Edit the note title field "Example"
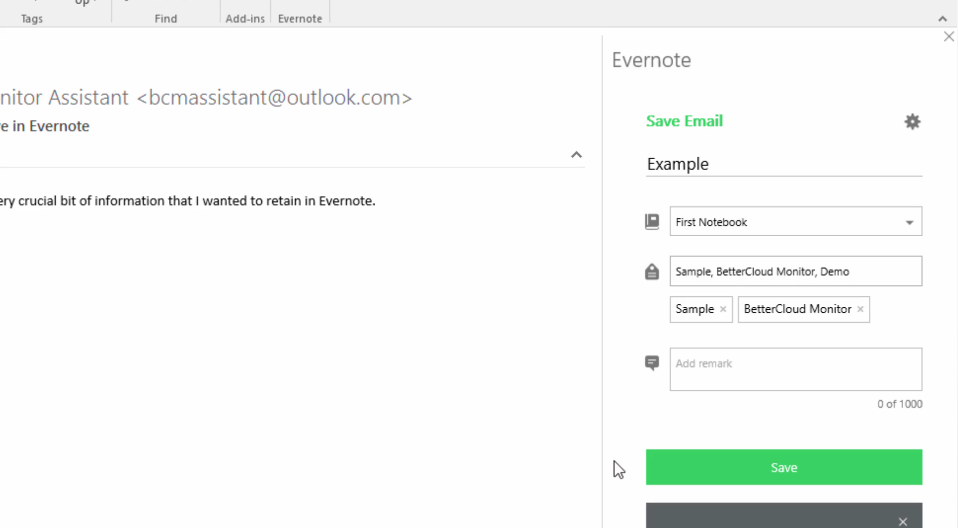This screenshot has width=958, height=528. (783, 164)
